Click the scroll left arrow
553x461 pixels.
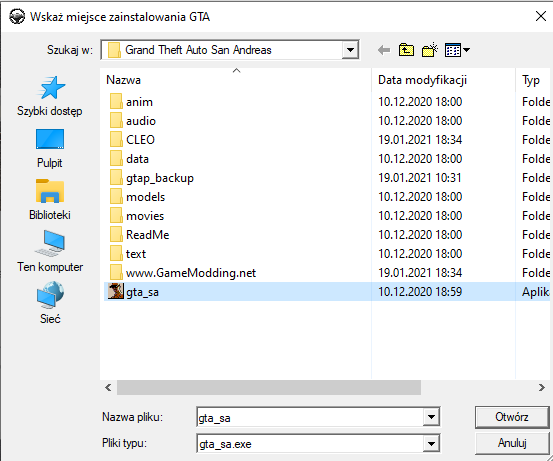(108, 388)
